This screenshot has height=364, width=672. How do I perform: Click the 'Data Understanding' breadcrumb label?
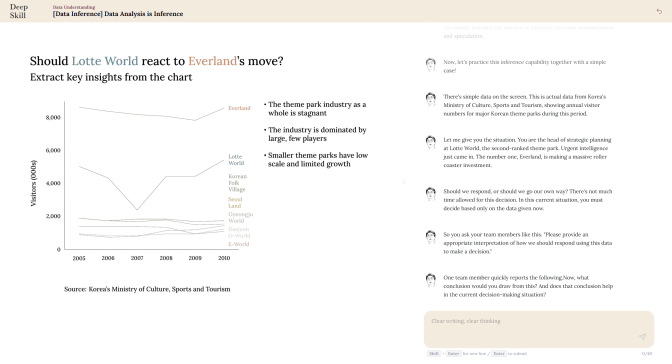74,7
